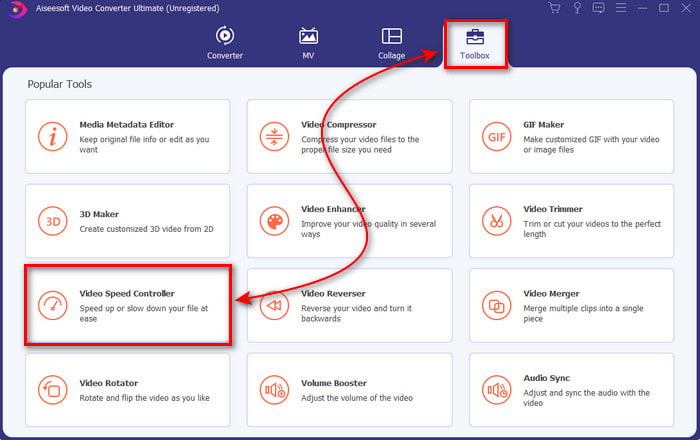Click the Video Enhancer palette icon

(274, 221)
